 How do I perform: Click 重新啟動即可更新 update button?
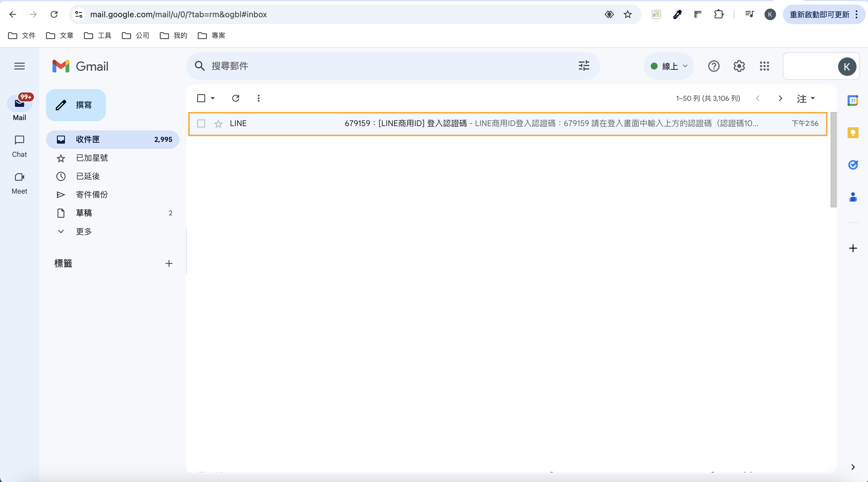click(819, 14)
